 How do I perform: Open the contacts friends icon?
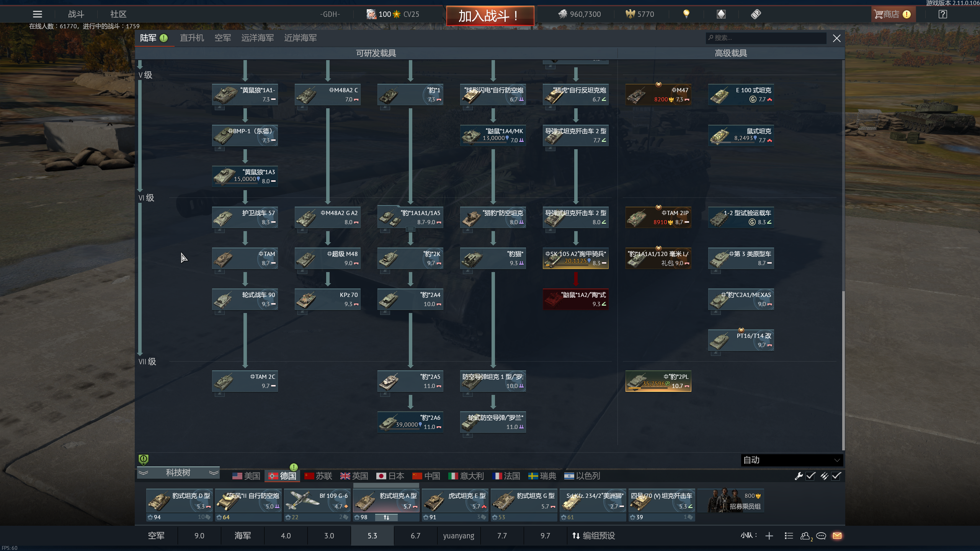806,536
